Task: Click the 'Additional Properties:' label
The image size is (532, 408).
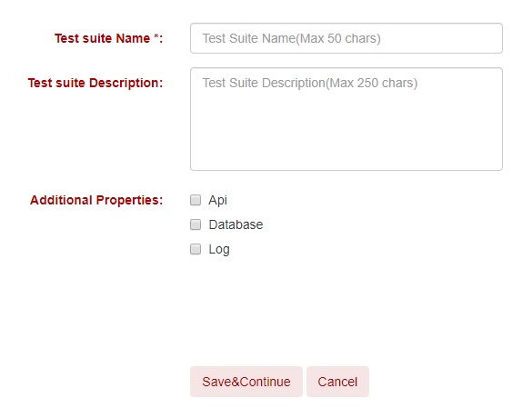Action: click(x=96, y=200)
